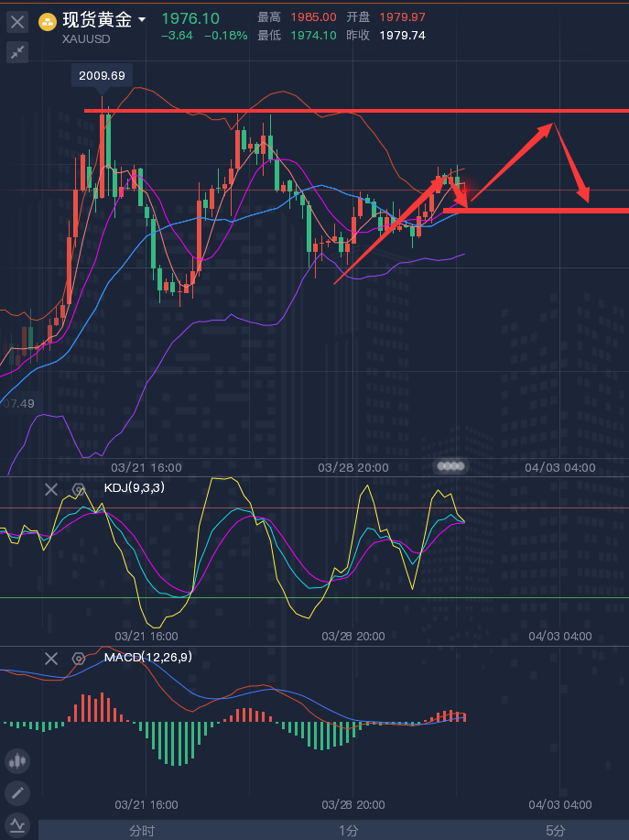Click the four-dot page indicator on the chart
Image resolution: width=629 pixels, height=840 pixels.
click(x=450, y=466)
